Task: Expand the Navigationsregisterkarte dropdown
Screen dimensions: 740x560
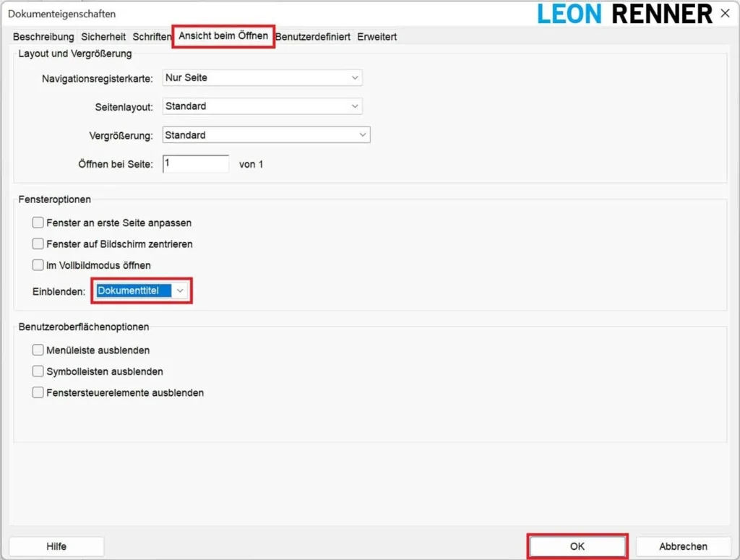Action: tap(262, 77)
